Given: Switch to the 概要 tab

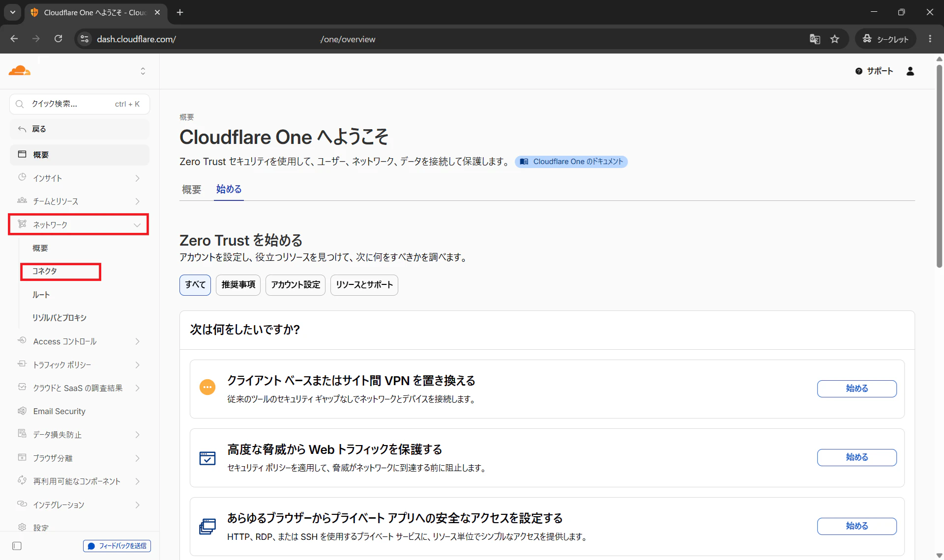Looking at the screenshot, I should (x=191, y=190).
